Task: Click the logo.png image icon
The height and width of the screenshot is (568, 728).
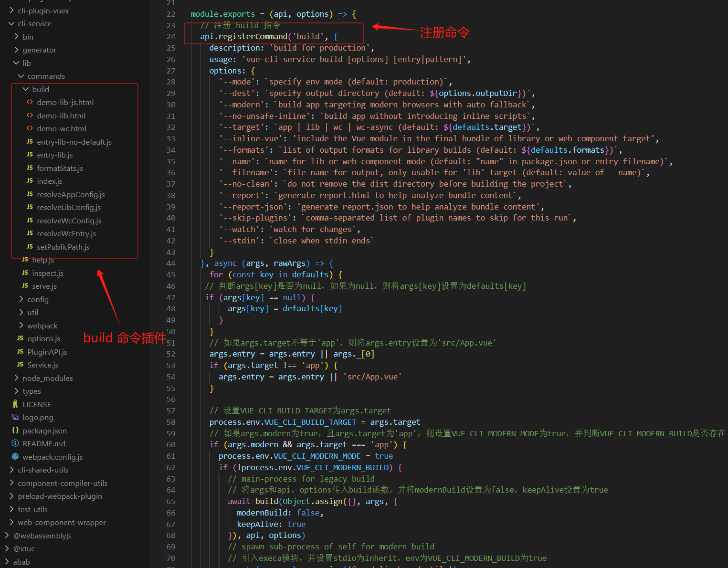Action: pos(15,417)
